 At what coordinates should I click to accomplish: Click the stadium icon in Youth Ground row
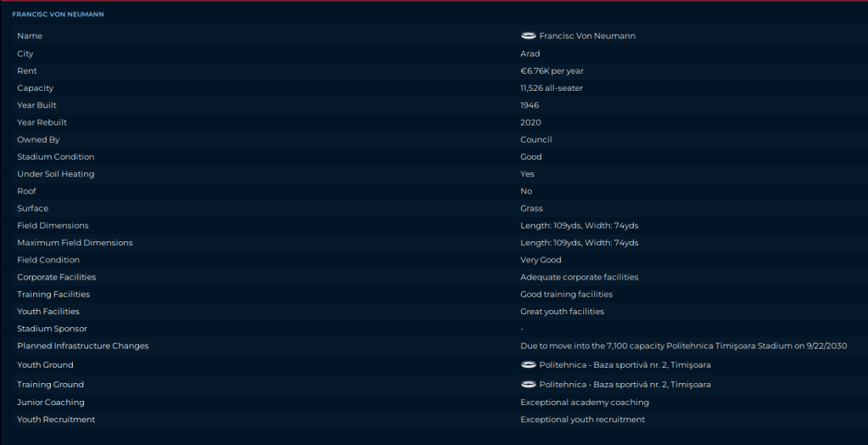[528, 365]
